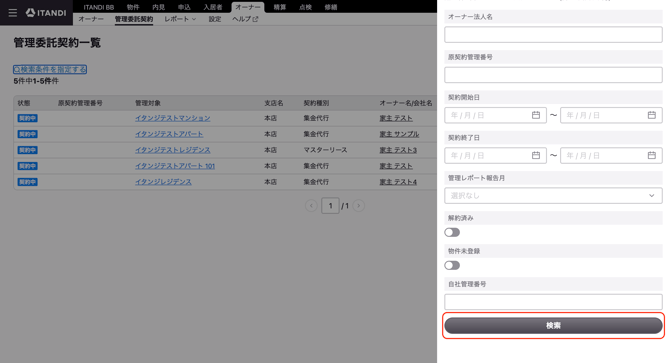The image size is (670, 363).
Task: Open owner link 家主 テスト4
Action: click(398, 182)
